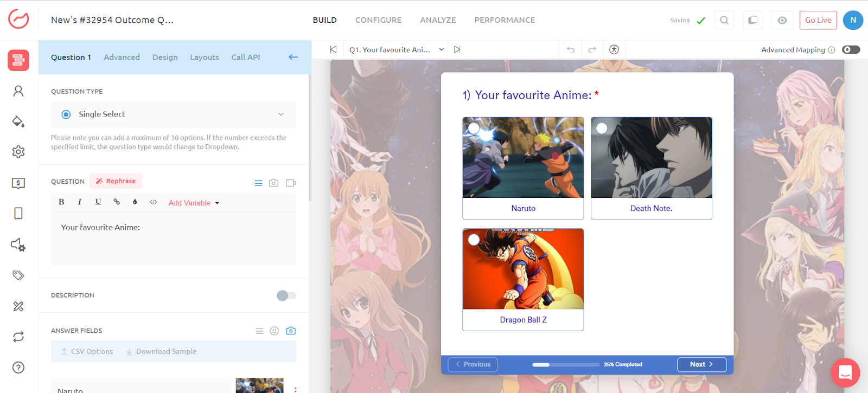The height and width of the screenshot is (393, 868).
Task: Click the Advanced Mapping info icon
Action: [x=832, y=50]
